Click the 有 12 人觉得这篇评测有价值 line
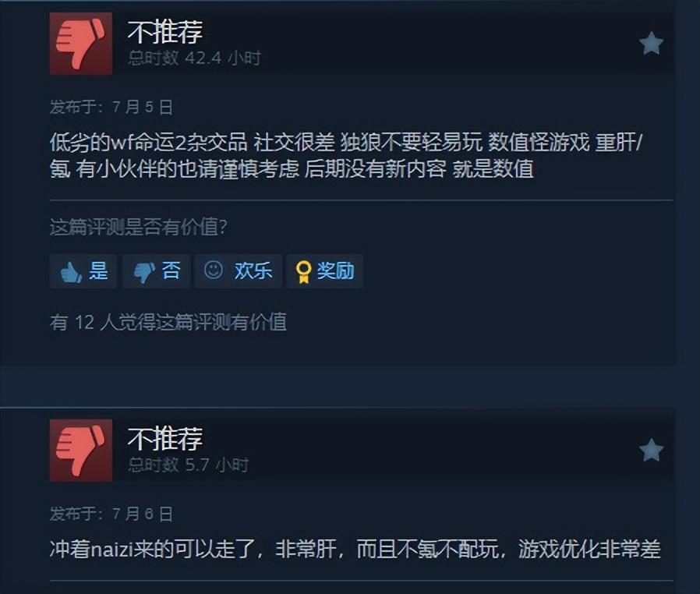700x594 pixels. (168, 322)
